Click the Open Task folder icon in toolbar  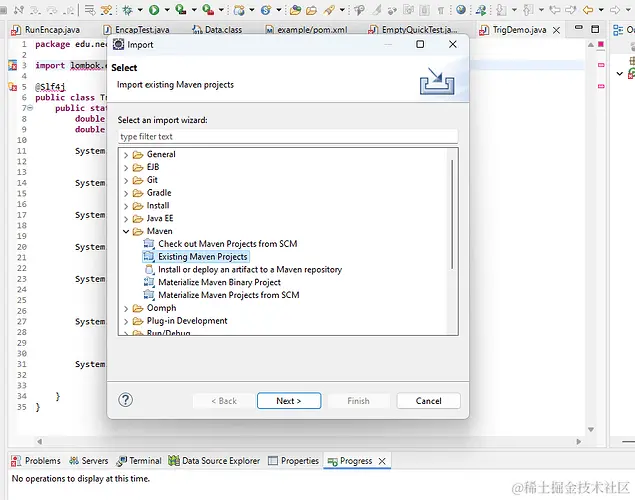[311, 10]
